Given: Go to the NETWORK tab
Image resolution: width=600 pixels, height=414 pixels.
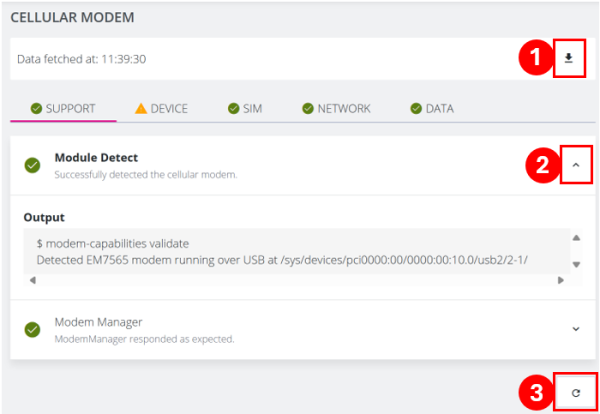Looking at the screenshot, I should (x=336, y=108).
